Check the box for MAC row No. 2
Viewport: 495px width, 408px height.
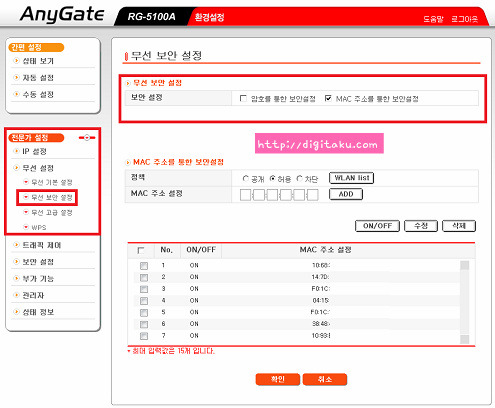[144, 277]
